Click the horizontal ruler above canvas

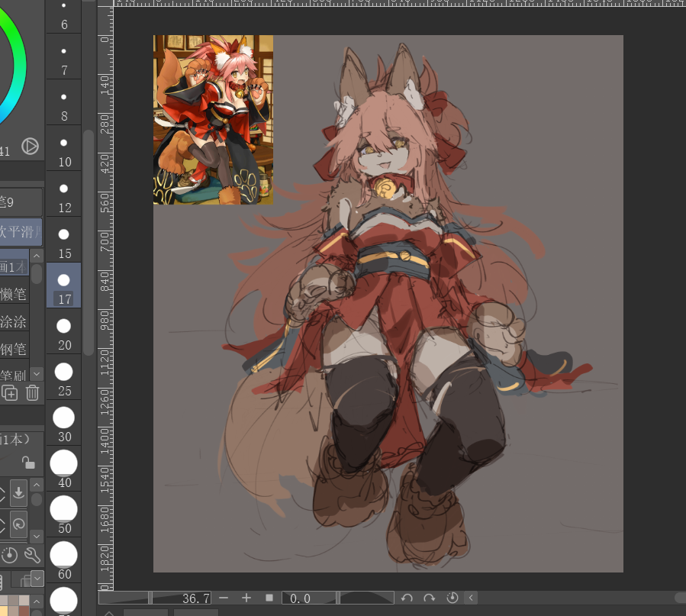pos(399,2)
